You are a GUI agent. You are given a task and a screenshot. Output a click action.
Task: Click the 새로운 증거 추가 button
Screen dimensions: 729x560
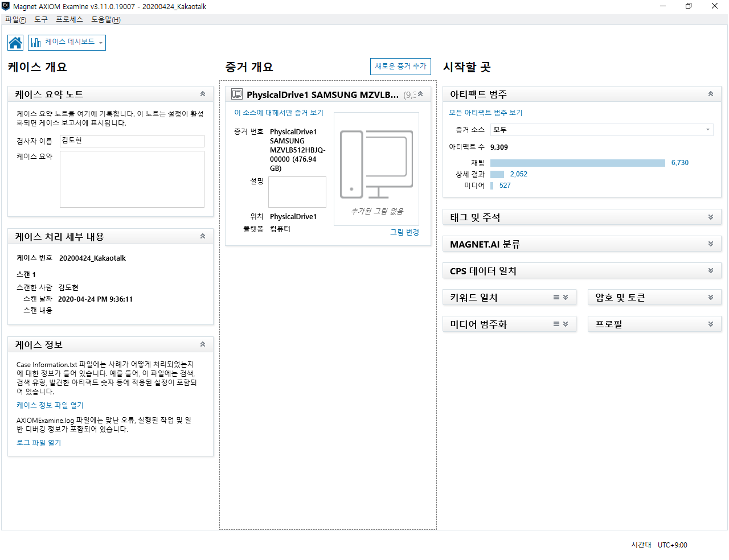coord(400,67)
